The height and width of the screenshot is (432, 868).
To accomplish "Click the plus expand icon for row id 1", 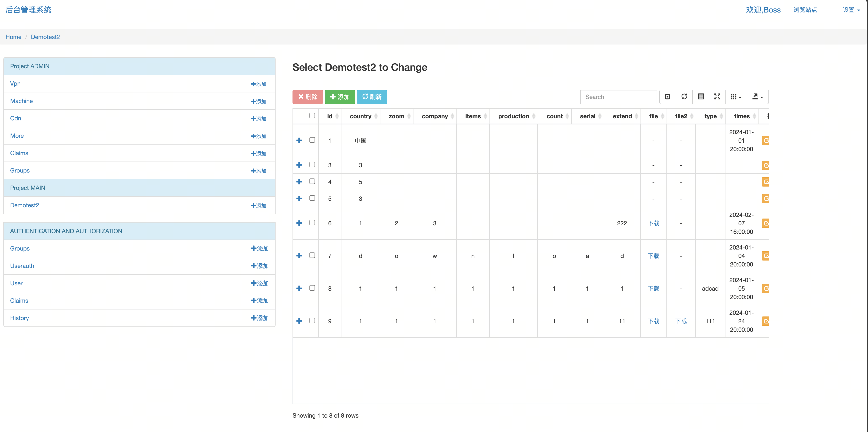I will click(299, 140).
